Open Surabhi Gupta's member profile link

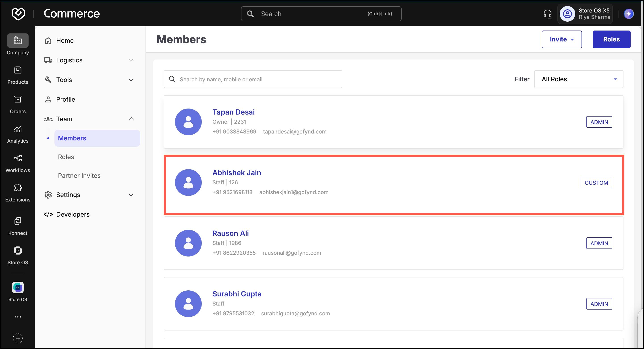[x=237, y=294]
